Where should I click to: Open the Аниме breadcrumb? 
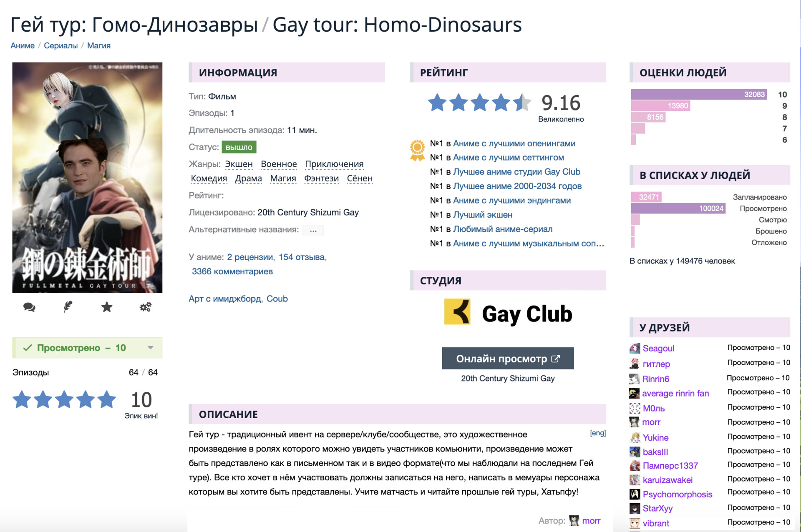tap(23, 45)
